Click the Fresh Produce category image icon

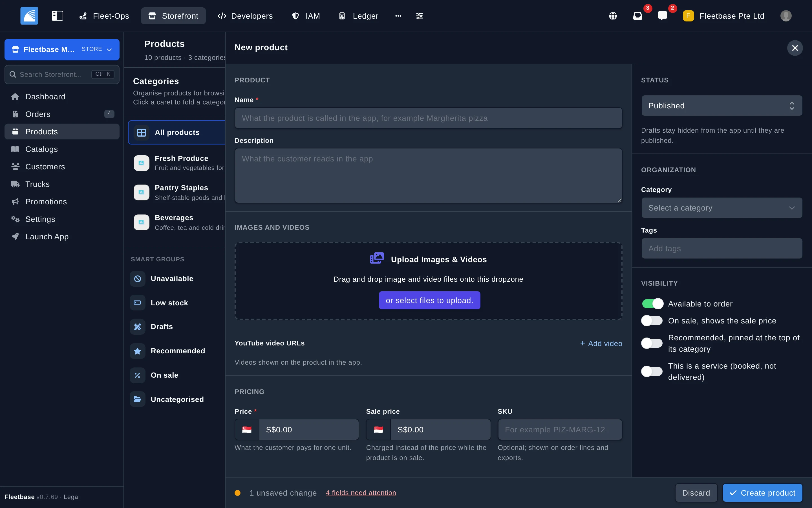pos(141,163)
